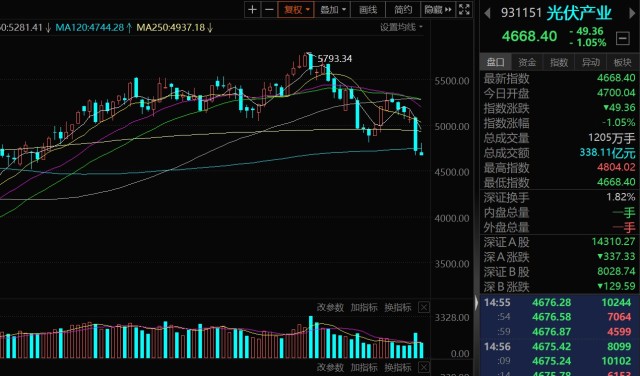Close lower indicator panel with X

pos(424,367)
